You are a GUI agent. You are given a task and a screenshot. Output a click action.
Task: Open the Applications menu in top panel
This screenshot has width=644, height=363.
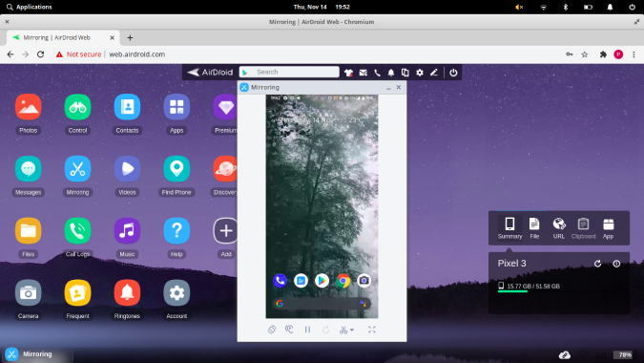[30, 7]
